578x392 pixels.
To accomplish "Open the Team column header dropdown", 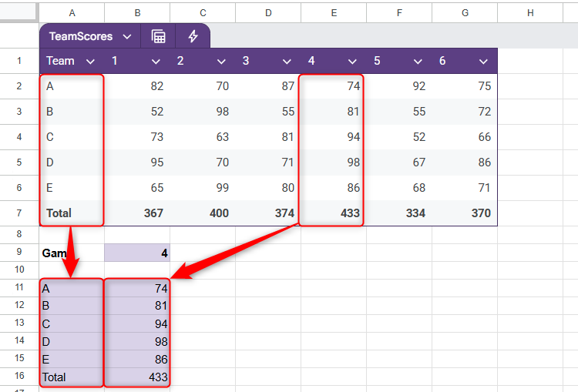I will 90,61.
